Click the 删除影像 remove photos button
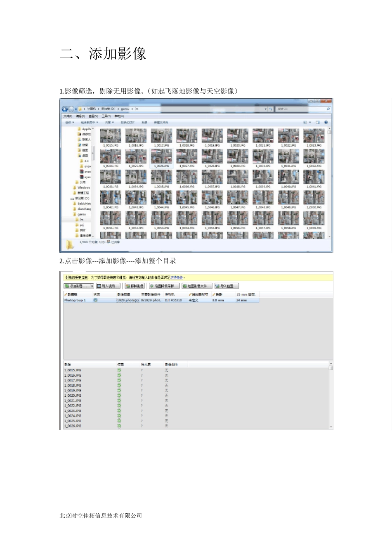Image resolution: width=392 pixels, height=555 pixels. click(x=135, y=286)
